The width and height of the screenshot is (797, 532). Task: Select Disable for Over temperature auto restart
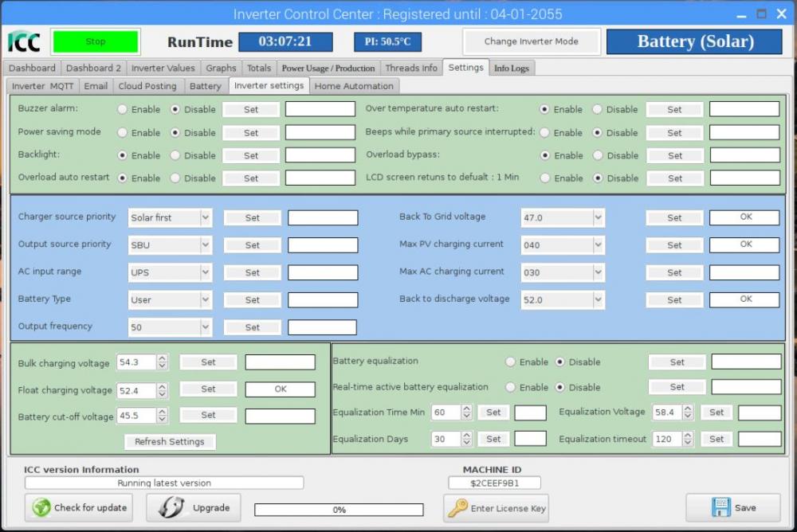pos(598,109)
